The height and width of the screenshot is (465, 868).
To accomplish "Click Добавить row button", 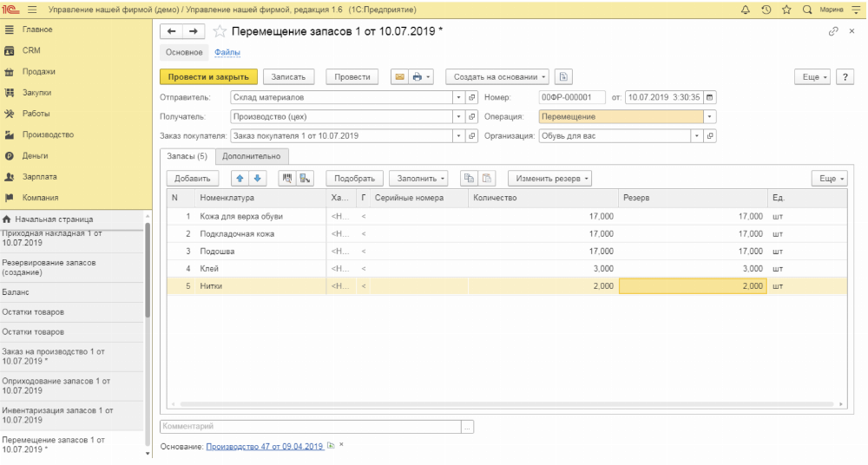I will (193, 178).
